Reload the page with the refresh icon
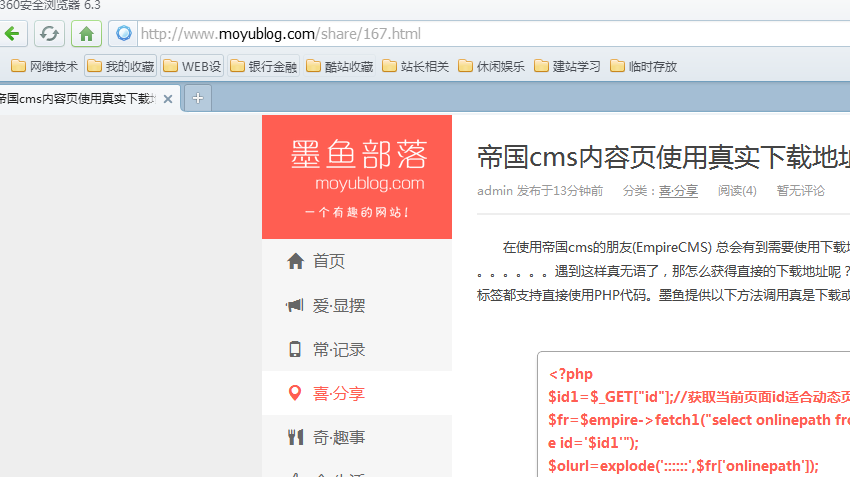This screenshot has height=477, width=850. (49, 34)
